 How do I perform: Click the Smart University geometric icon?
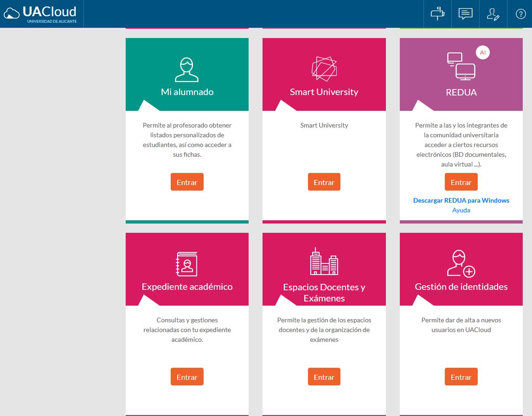(324, 69)
